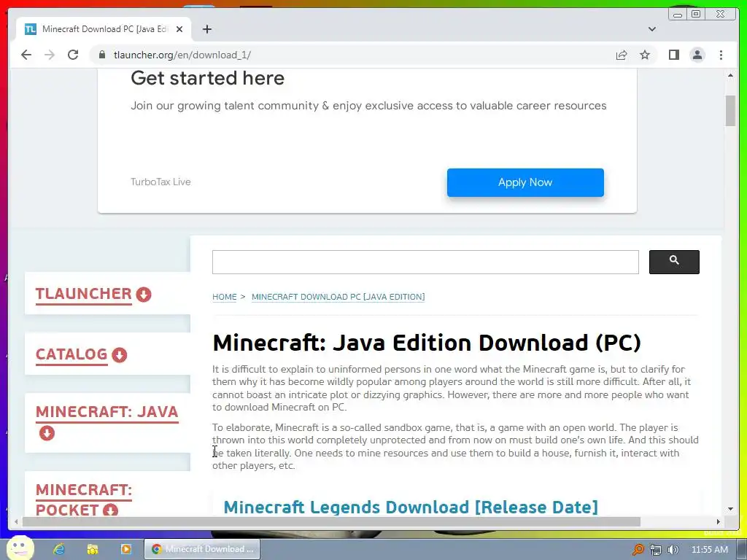Click the TurboTax Live ad text
The width and height of the screenshot is (747, 560).
pyautogui.click(x=160, y=182)
